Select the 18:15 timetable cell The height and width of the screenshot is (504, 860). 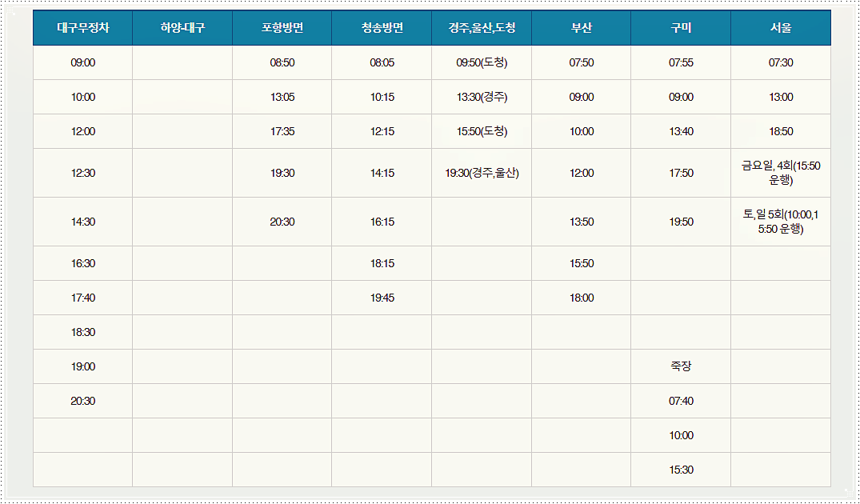382,263
